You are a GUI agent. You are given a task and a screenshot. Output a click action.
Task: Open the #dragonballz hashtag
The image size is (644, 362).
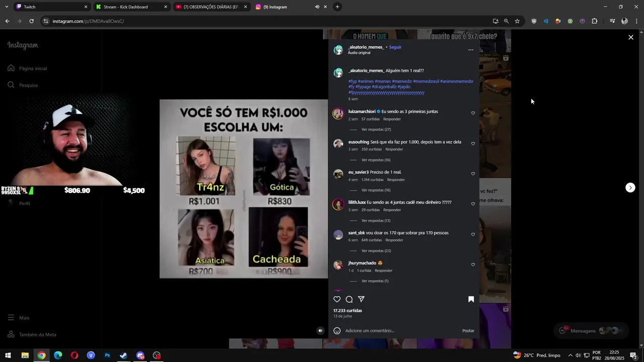pyautogui.click(x=384, y=87)
